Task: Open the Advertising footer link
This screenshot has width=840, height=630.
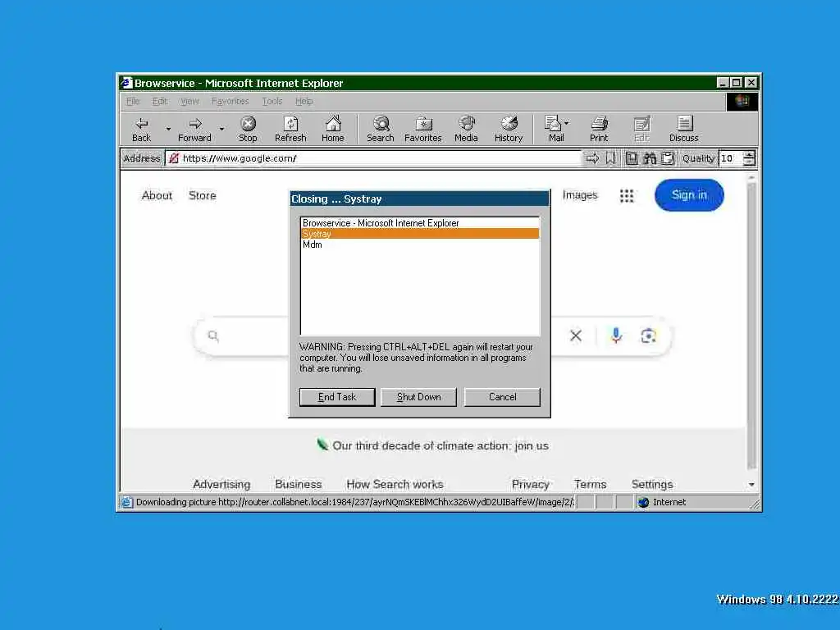Action: pyautogui.click(x=221, y=484)
